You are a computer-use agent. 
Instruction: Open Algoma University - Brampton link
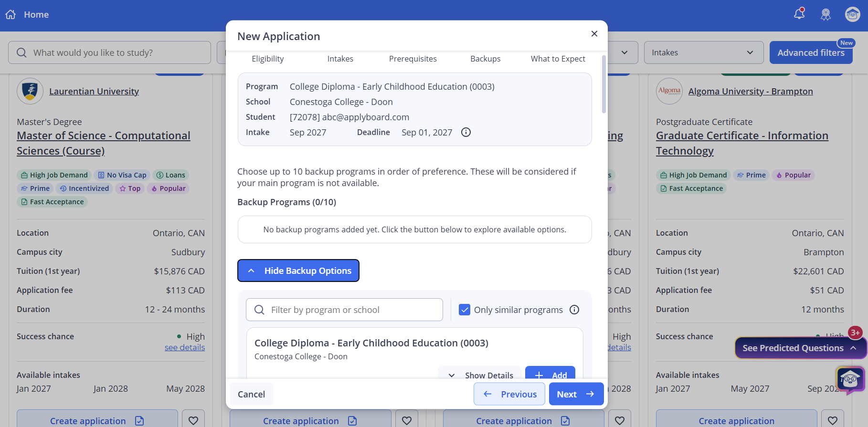point(751,91)
